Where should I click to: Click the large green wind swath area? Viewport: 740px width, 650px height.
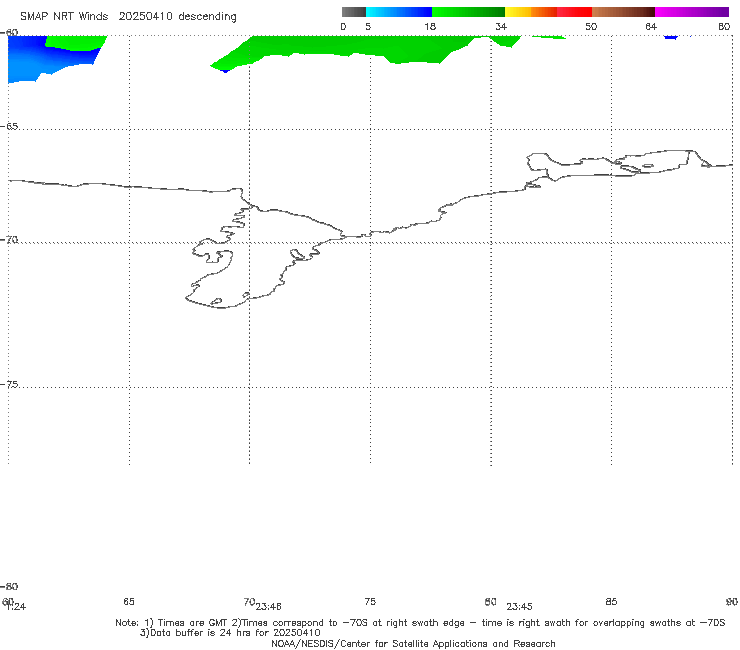[349, 47]
